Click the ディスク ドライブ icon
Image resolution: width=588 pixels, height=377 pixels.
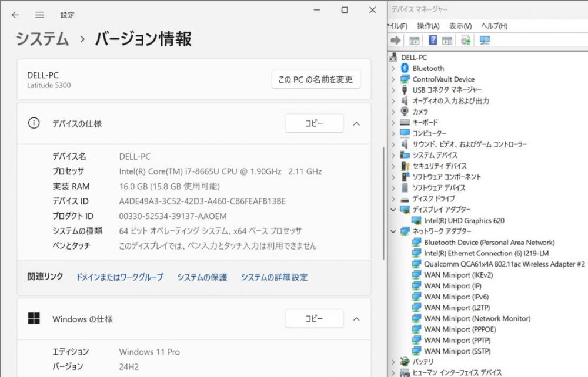(x=405, y=199)
